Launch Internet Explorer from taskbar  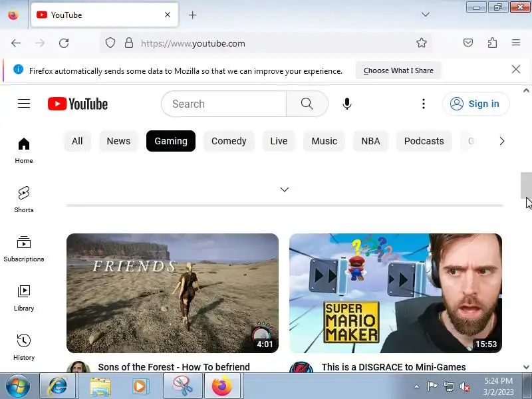(57, 386)
